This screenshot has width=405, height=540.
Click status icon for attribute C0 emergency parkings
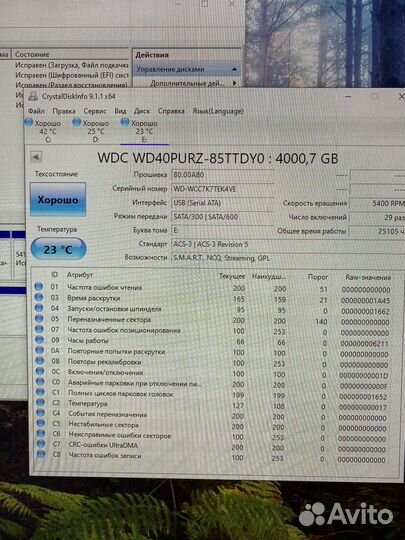40,381
